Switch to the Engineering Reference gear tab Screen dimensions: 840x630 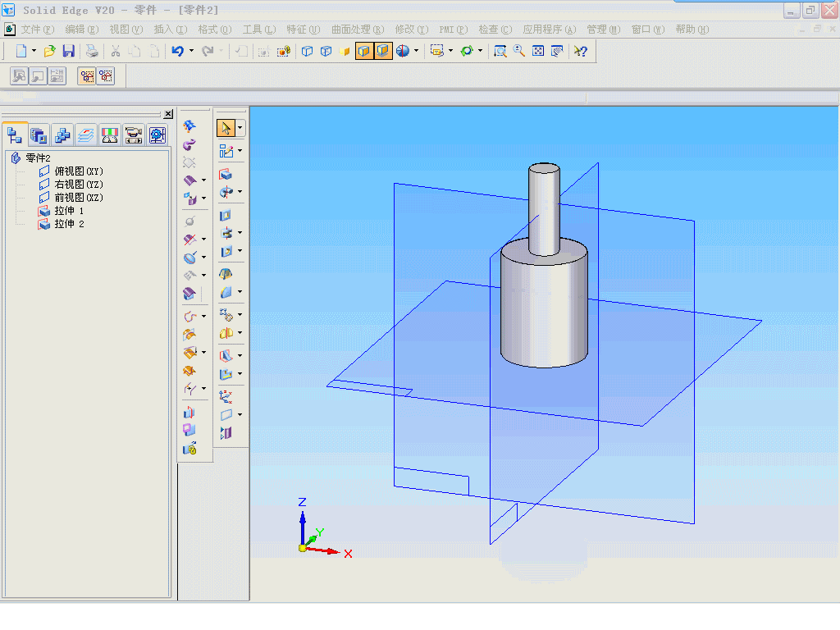tap(157, 135)
